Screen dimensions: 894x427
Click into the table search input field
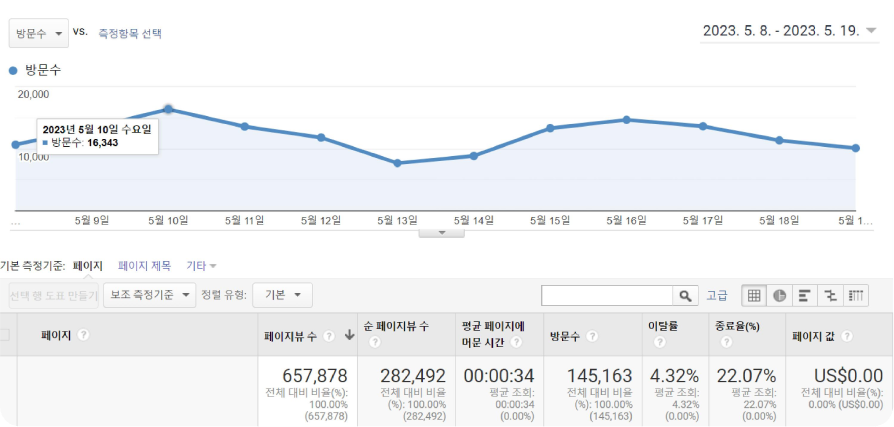pyautogui.click(x=606, y=296)
